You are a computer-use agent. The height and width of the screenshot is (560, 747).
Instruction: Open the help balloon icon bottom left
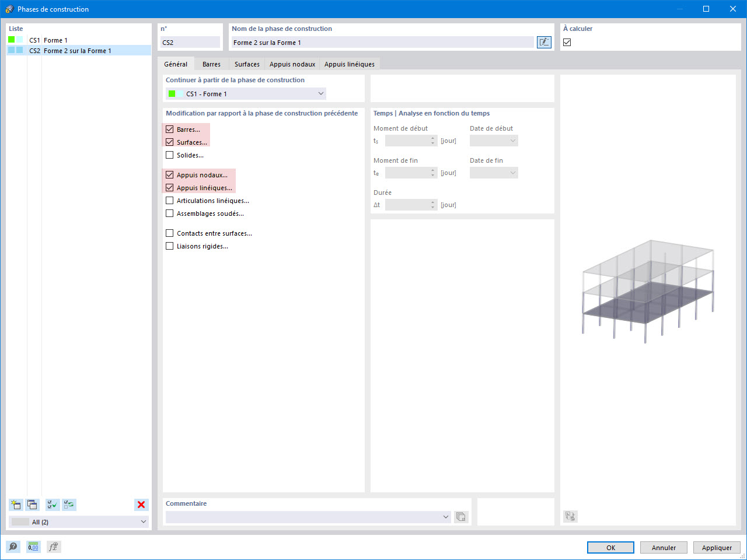point(12,547)
